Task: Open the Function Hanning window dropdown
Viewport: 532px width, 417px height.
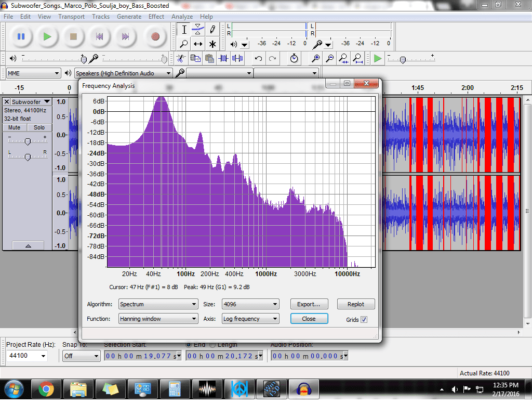Action: pos(158,319)
